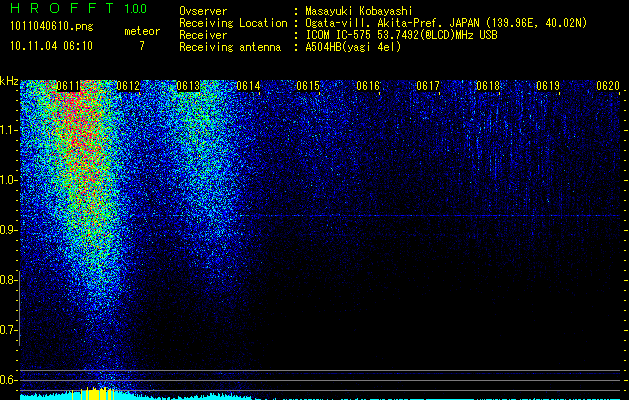Select observer name Masayuki Kobayashi
The width and height of the screenshot is (629, 400).
[x=359, y=11]
